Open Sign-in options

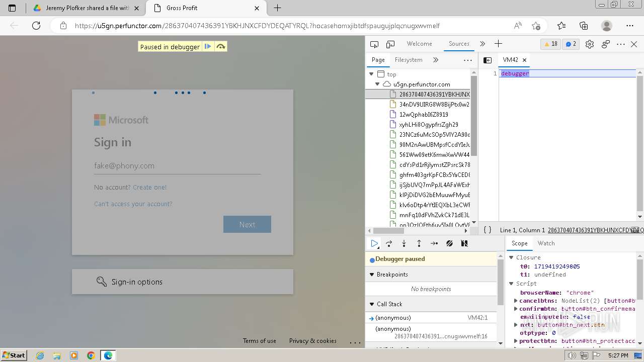[183, 282]
